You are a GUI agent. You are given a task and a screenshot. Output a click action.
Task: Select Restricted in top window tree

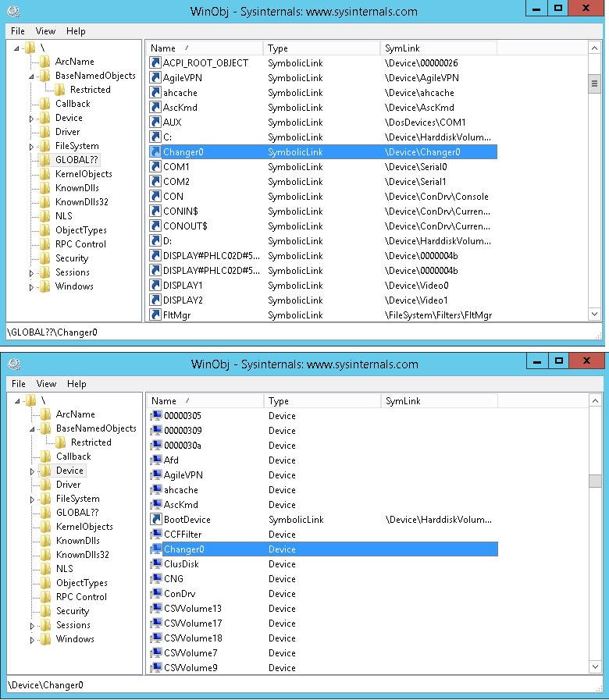coord(91,90)
